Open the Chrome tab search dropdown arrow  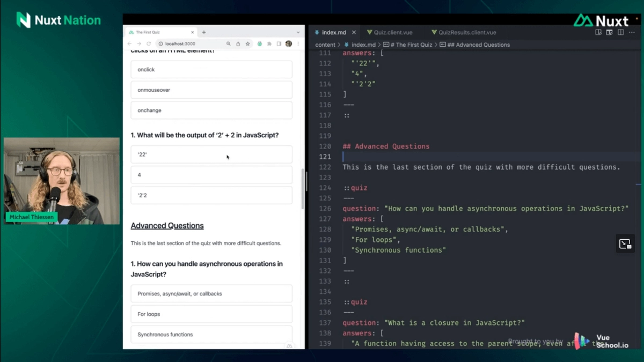point(298,32)
